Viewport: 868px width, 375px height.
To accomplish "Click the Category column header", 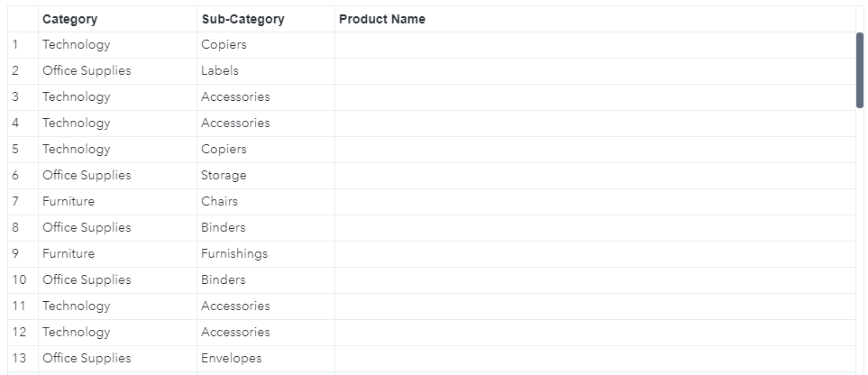I will point(70,19).
